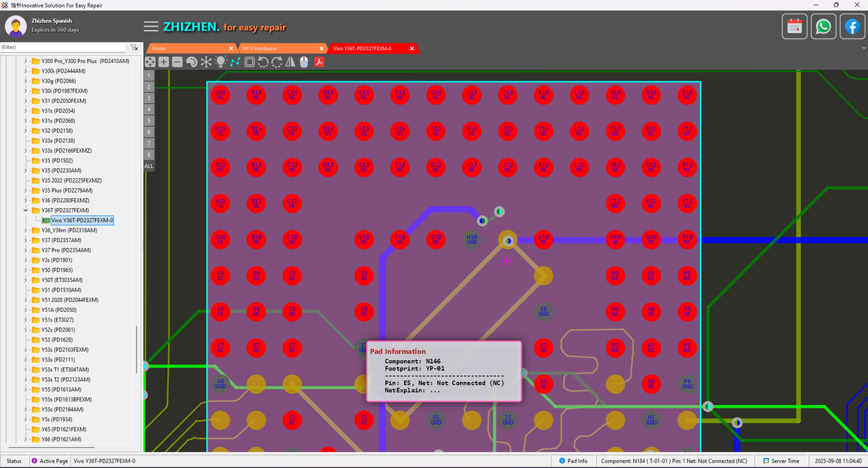Open the color palette icon
The height and width of the screenshot is (468, 868).
[x=191, y=62]
